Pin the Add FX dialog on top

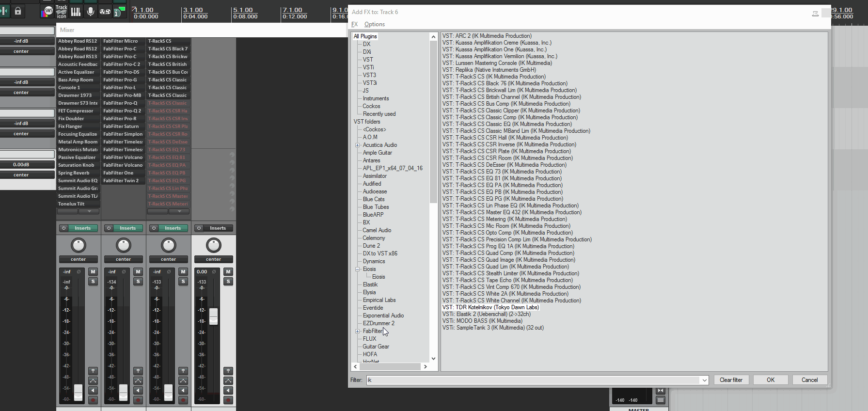pos(815,13)
